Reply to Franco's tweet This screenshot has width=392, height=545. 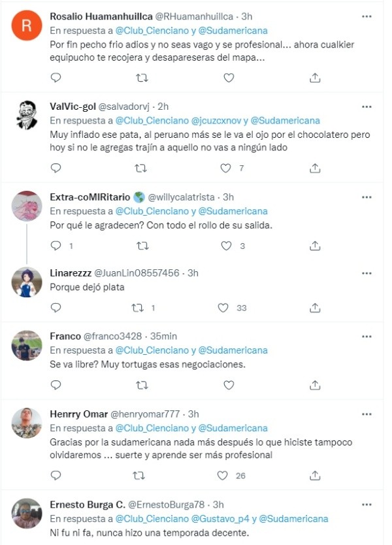(x=56, y=385)
